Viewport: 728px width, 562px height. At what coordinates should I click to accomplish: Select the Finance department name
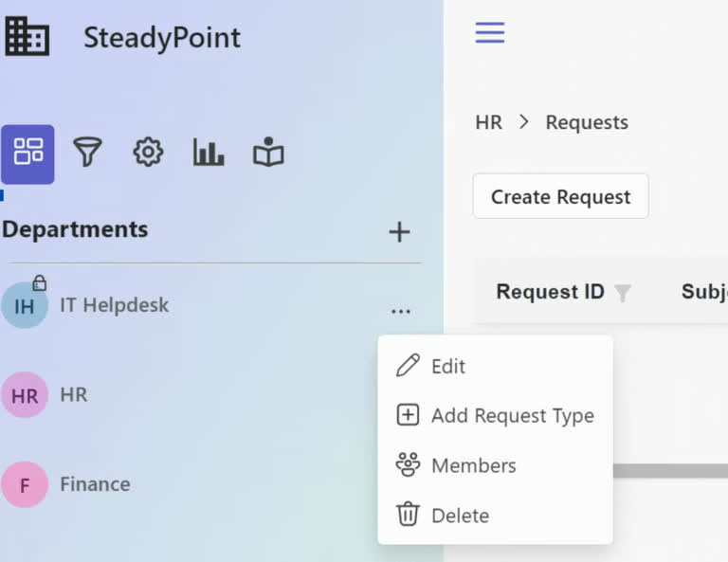(x=95, y=484)
